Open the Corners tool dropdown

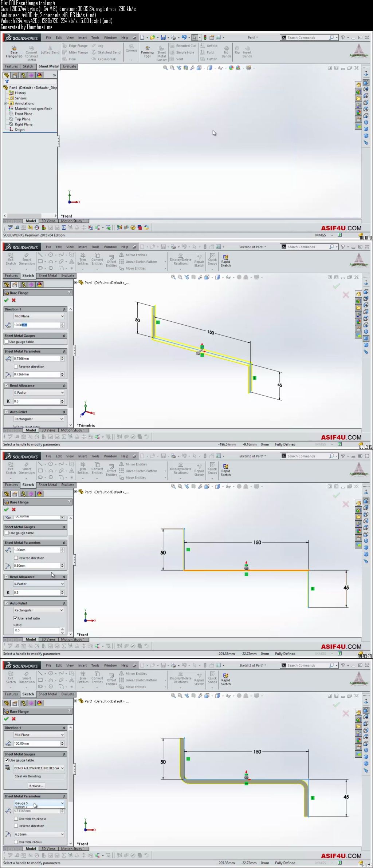[131, 60]
